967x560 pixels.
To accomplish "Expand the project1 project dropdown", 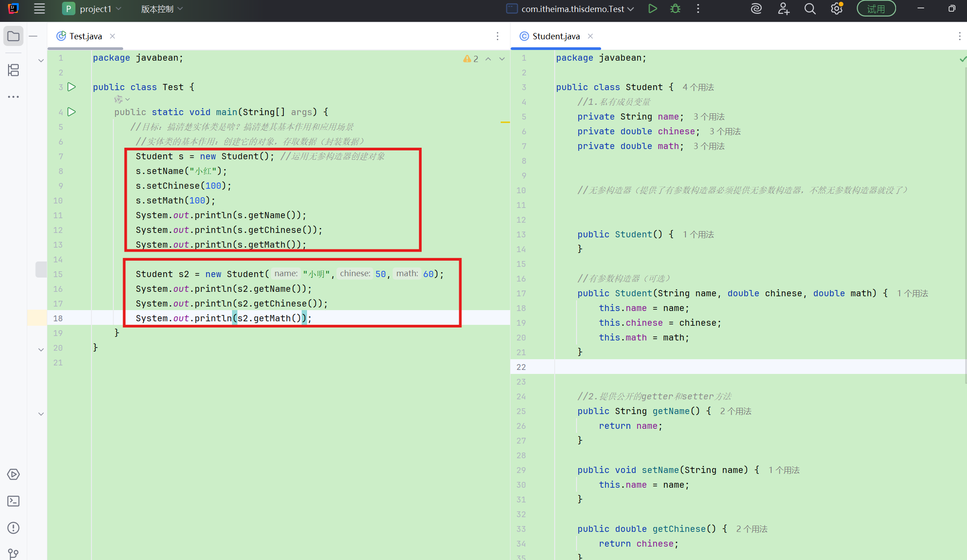I will [95, 9].
